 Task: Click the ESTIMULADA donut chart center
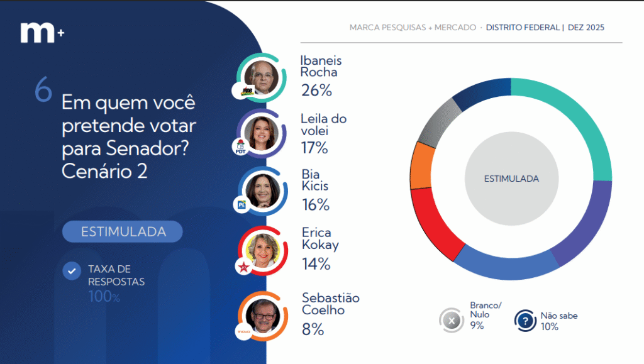(x=511, y=179)
